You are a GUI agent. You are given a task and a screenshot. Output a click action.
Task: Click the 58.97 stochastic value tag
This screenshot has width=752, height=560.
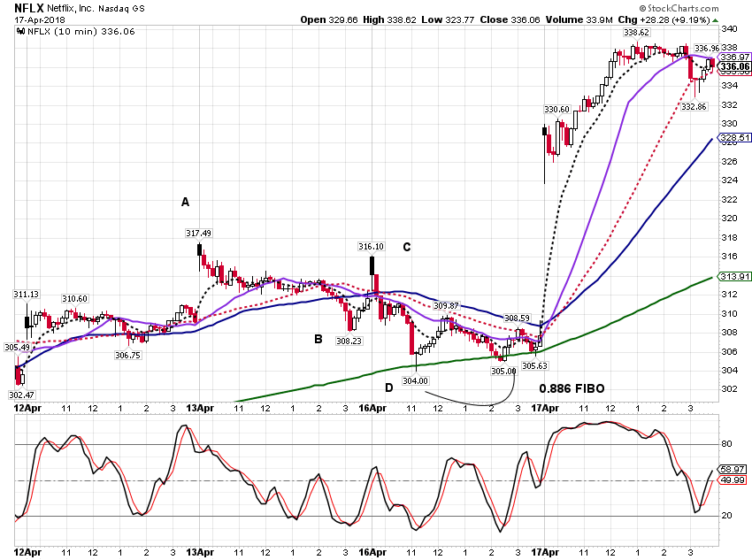pos(733,470)
